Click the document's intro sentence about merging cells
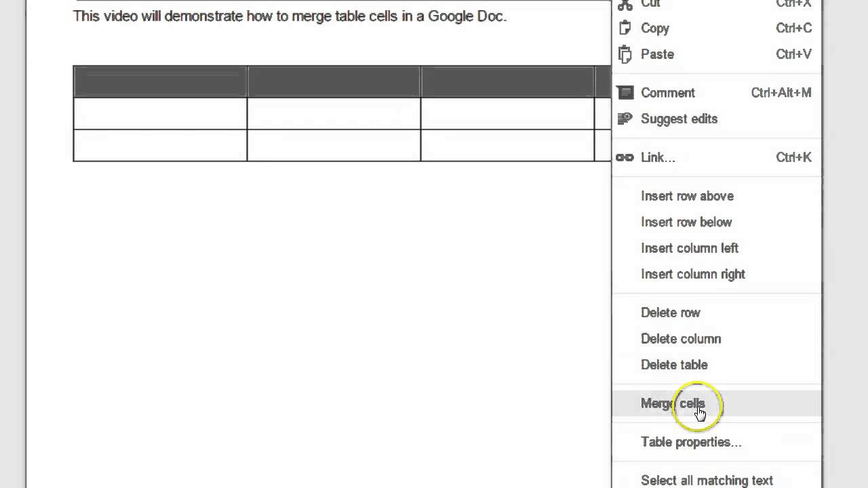This screenshot has width=868, height=488. tap(290, 16)
